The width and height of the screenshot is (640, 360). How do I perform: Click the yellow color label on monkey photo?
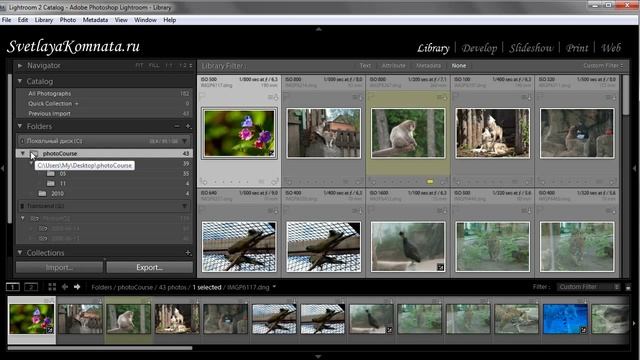[430, 182]
